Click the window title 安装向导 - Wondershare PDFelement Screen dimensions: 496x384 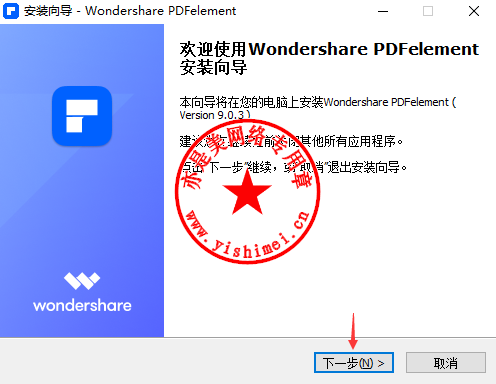[x=130, y=11]
